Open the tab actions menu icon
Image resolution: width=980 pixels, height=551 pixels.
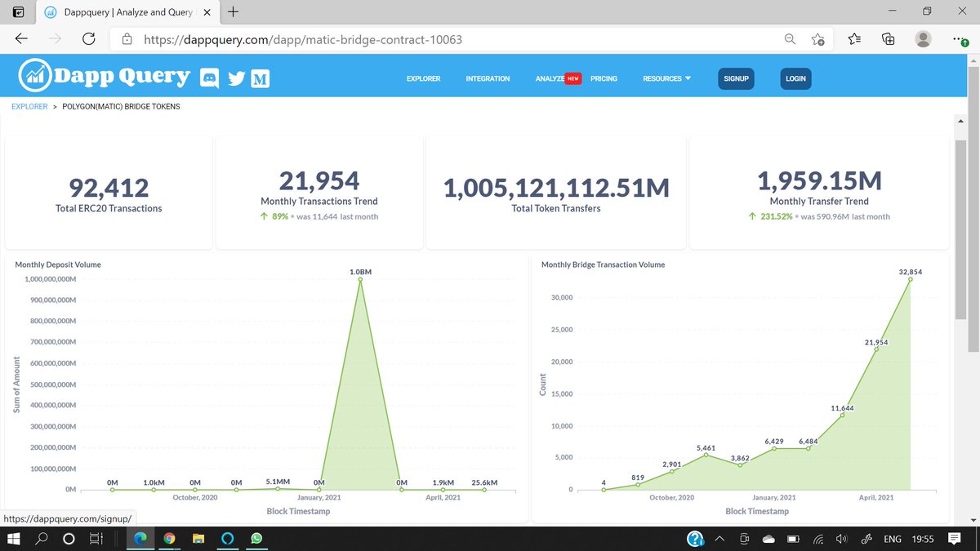(x=18, y=12)
